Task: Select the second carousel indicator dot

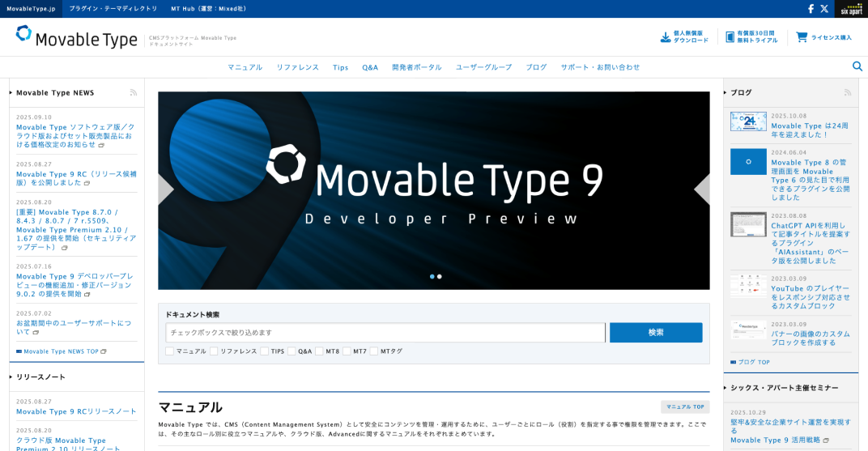Action: pos(440,276)
